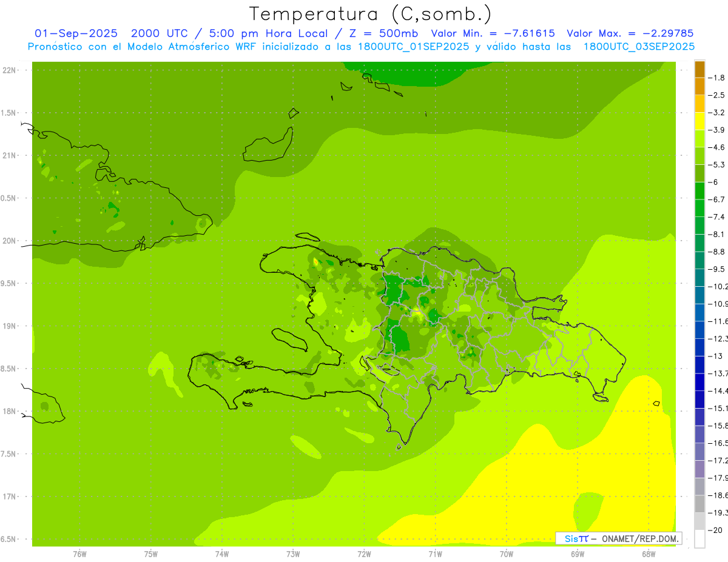Click the 'Valor Max. = -2.29785' readout

tap(630, 33)
